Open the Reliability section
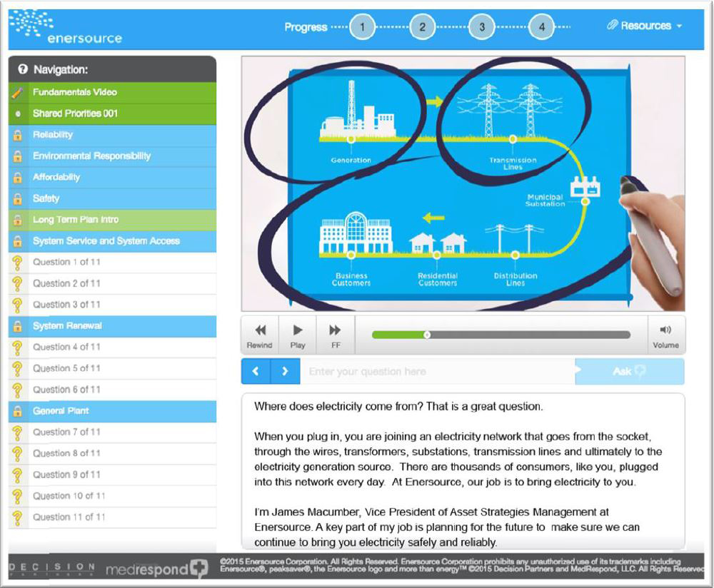714x588 pixels. click(x=113, y=135)
